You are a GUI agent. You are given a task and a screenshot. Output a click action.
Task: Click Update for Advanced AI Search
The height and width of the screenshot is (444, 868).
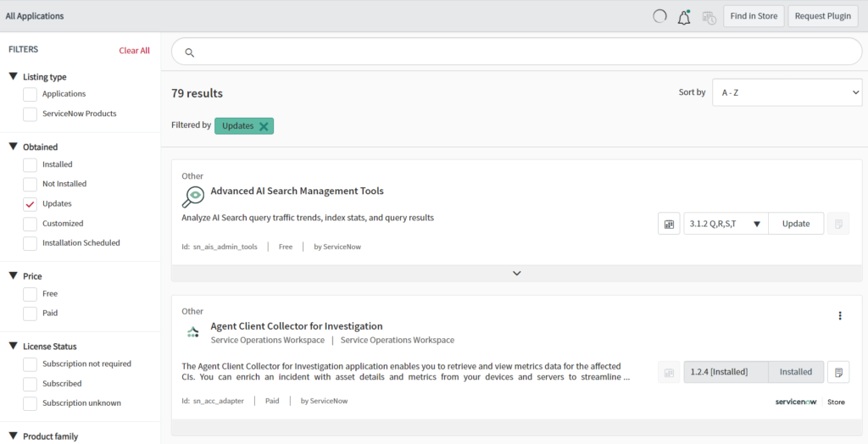tap(796, 224)
